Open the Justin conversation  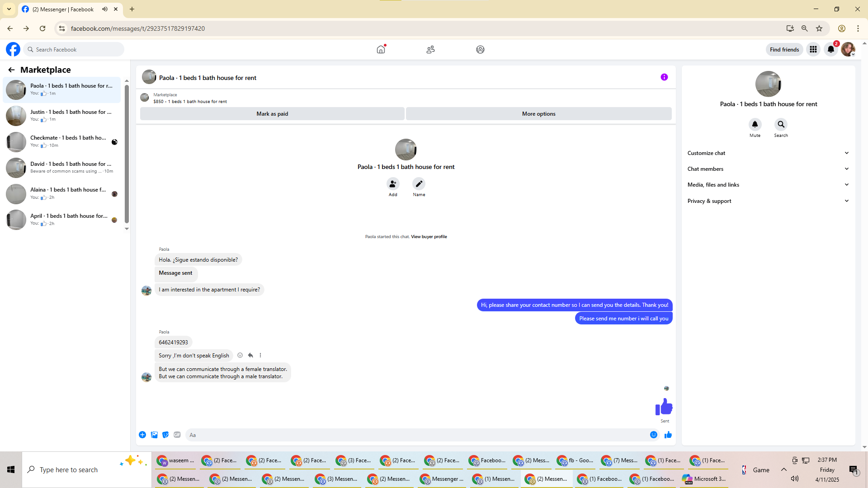[x=62, y=116]
